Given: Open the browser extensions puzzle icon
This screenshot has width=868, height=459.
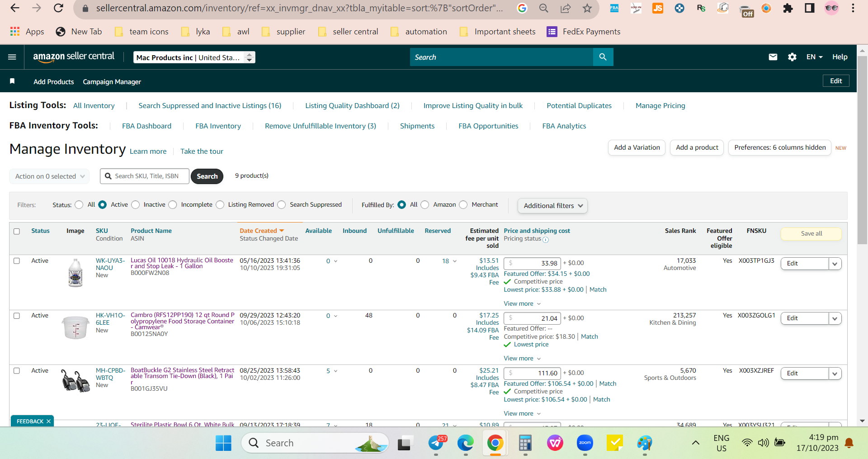Looking at the screenshot, I should point(788,8).
